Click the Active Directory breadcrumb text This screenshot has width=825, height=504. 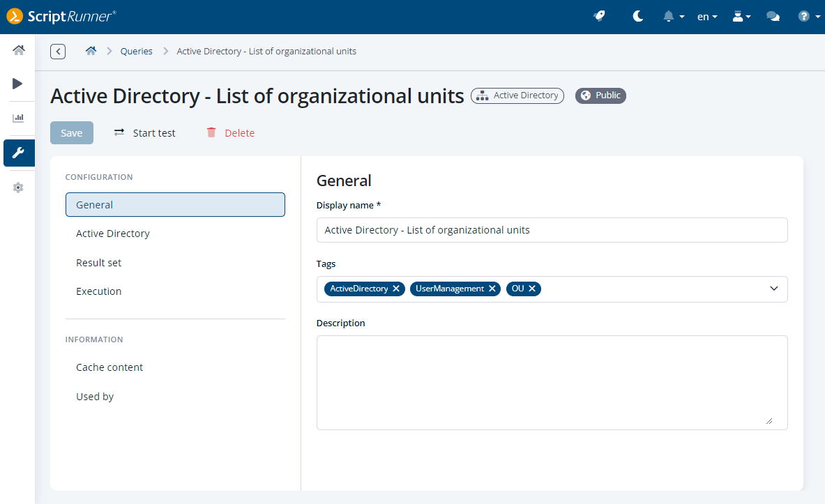coord(266,51)
